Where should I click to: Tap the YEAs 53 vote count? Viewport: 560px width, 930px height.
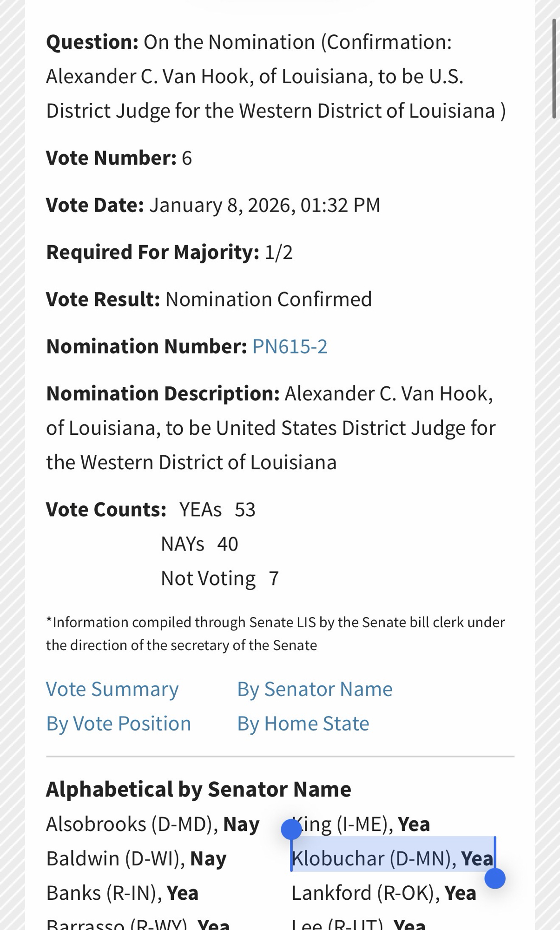(x=217, y=510)
